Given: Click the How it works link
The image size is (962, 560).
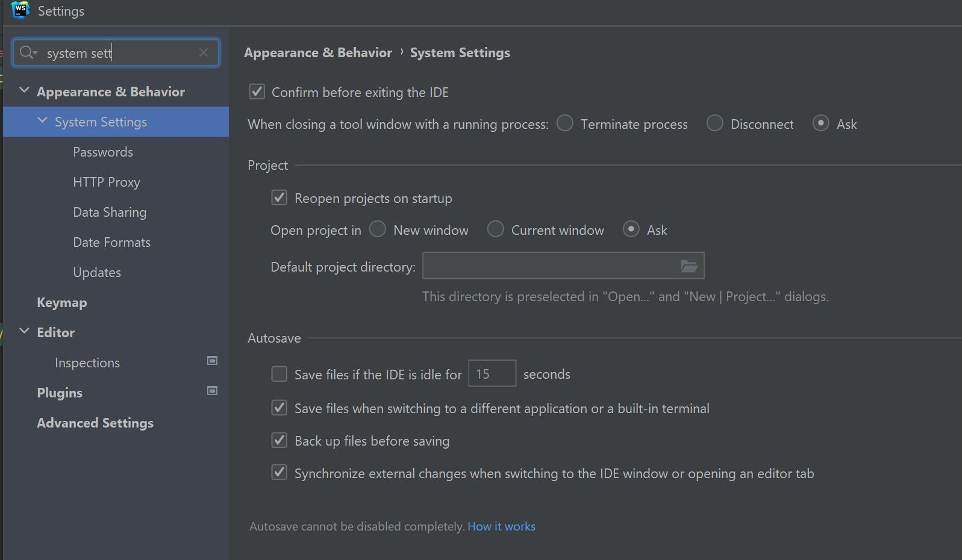Looking at the screenshot, I should [501, 526].
